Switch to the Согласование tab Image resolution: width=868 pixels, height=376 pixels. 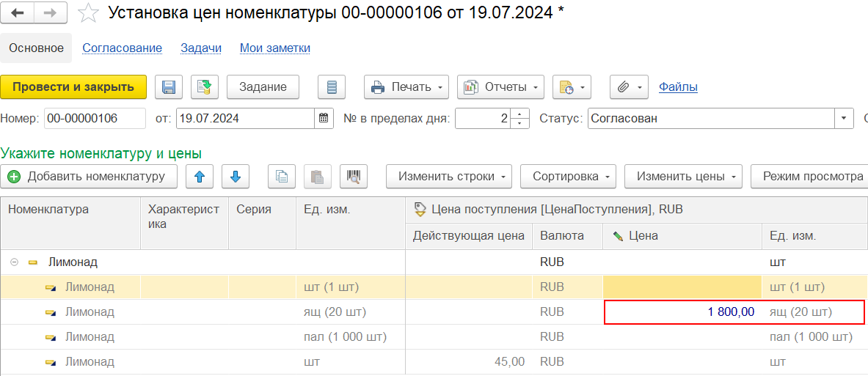point(122,48)
